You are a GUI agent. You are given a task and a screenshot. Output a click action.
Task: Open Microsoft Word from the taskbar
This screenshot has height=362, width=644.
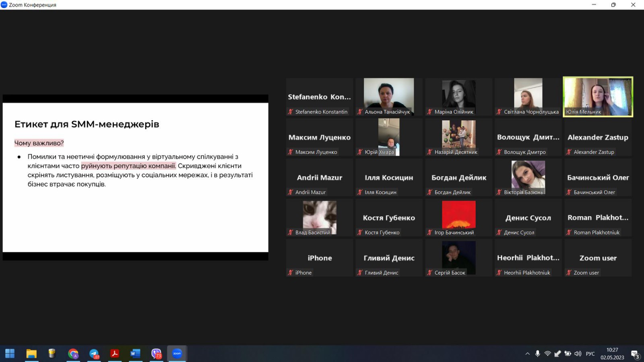tap(135, 354)
